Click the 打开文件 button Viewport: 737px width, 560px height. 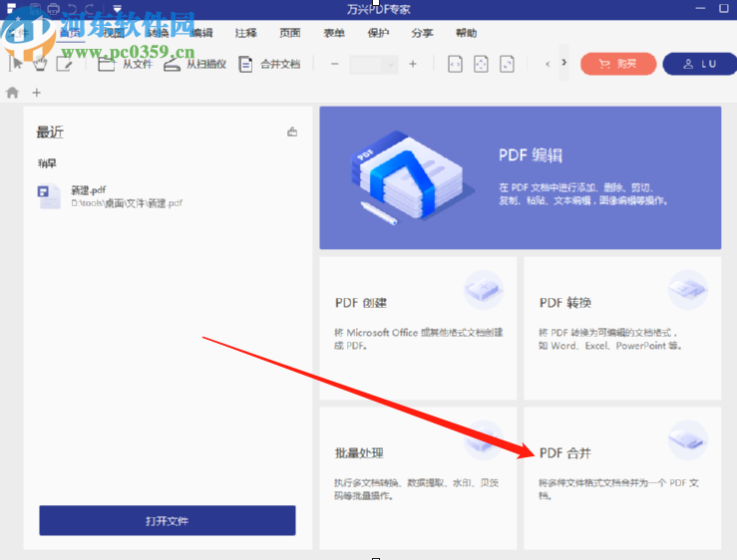click(x=168, y=520)
